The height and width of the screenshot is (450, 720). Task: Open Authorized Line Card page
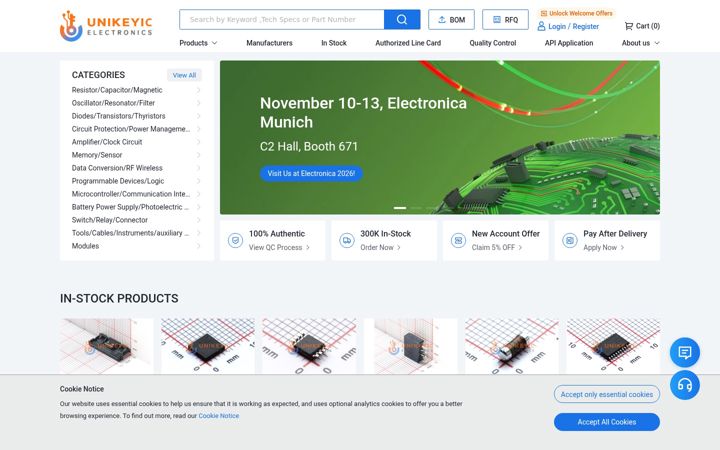[408, 43]
